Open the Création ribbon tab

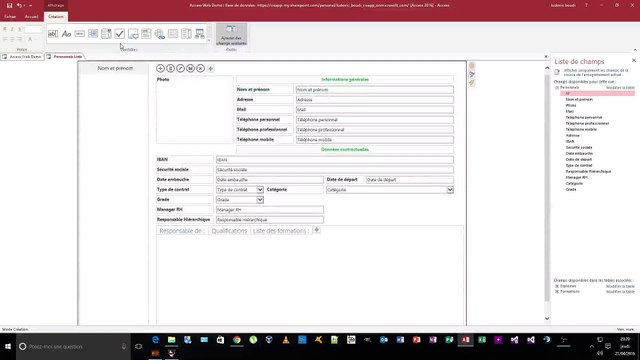click(56, 17)
